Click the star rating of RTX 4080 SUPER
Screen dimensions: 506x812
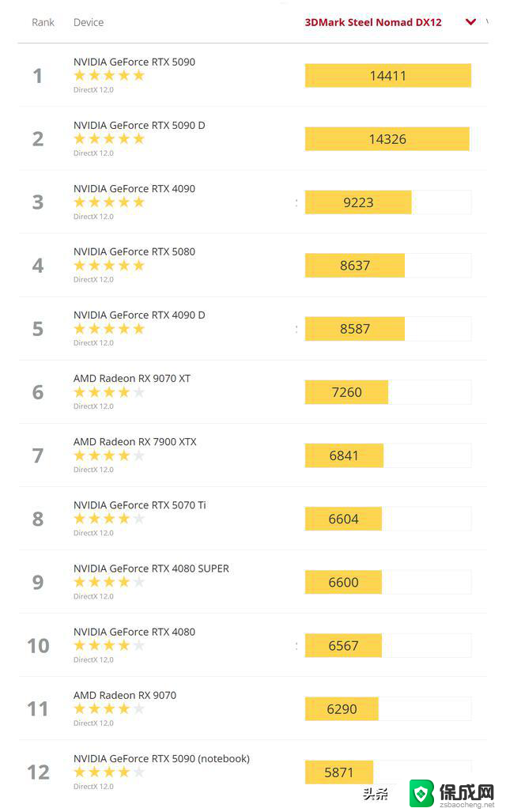point(109,582)
